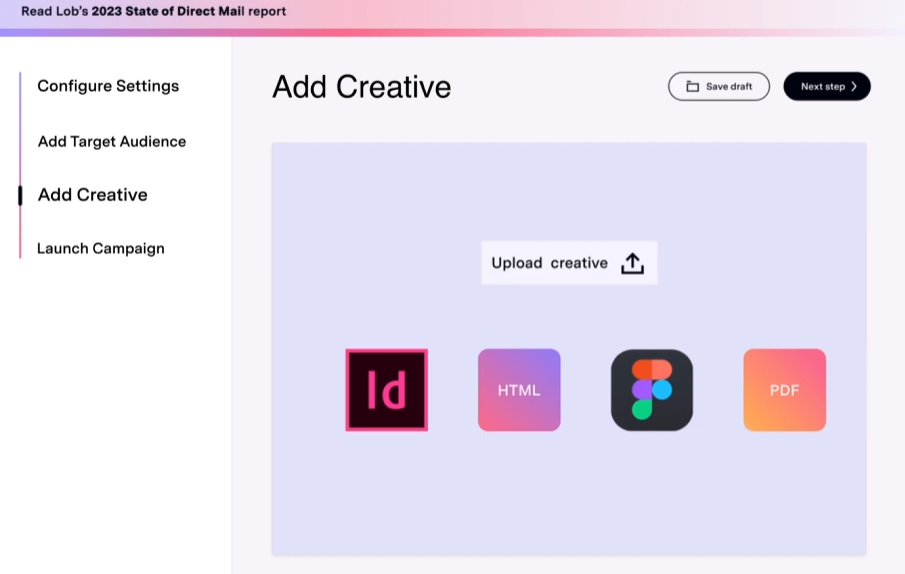The height and width of the screenshot is (574, 905).
Task: Save the campaign as a draft
Action: pyautogui.click(x=719, y=87)
